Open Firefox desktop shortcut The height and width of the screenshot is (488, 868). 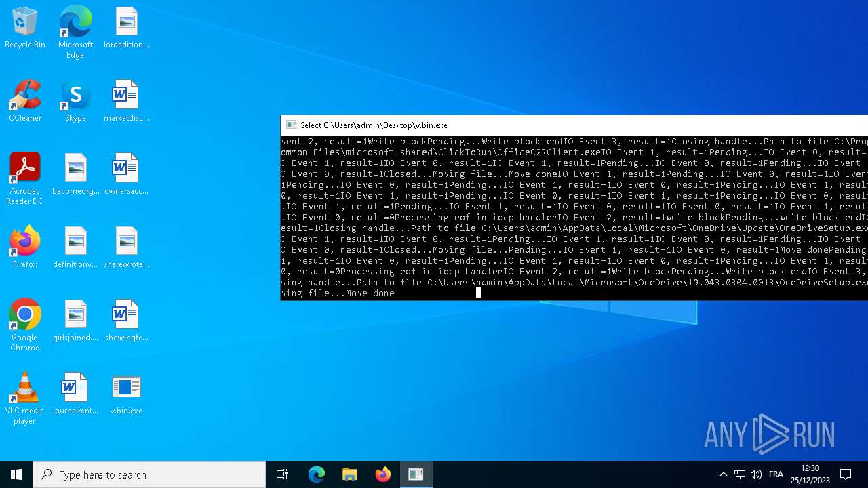(25, 248)
